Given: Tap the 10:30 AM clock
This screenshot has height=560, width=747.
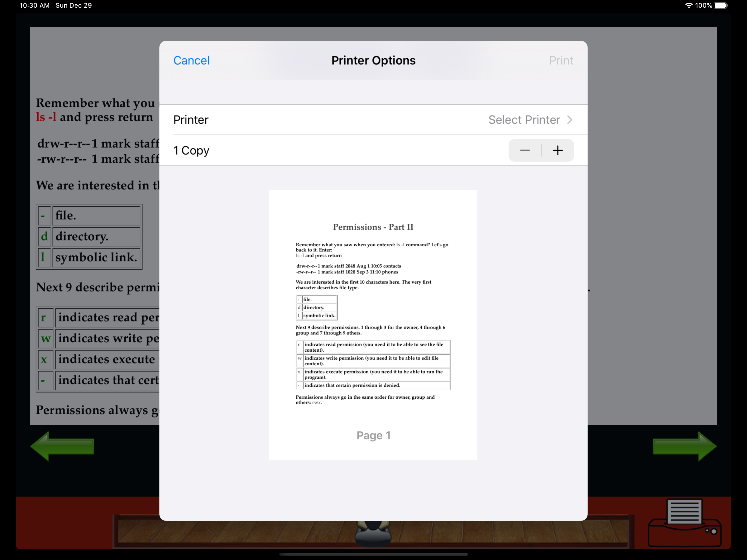Looking at the screenshot, I should (x=34, y=5).
